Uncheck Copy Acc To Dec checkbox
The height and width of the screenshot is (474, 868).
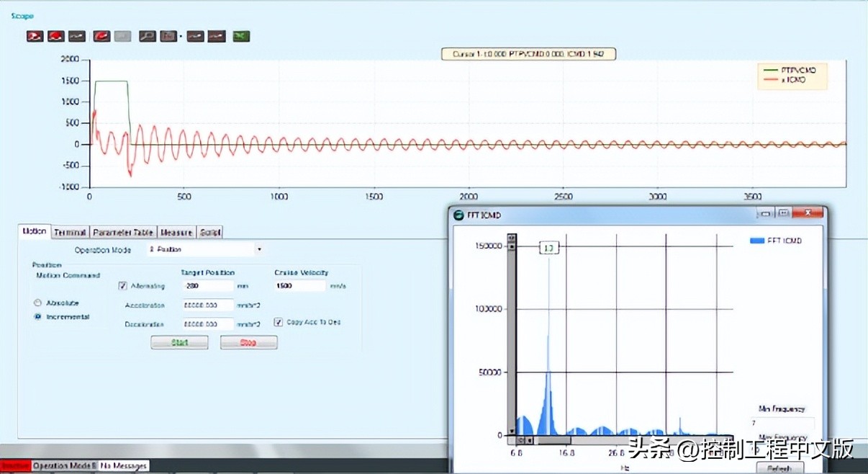point(279,322)
